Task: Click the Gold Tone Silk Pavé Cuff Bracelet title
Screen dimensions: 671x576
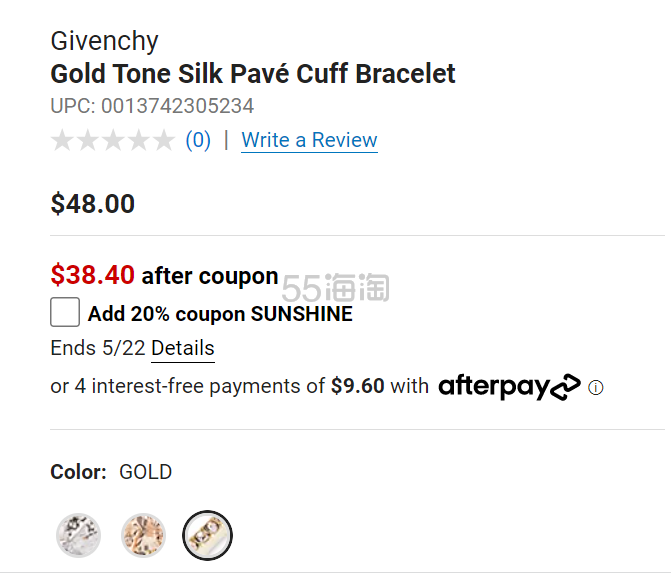Action: click(253, 74)
